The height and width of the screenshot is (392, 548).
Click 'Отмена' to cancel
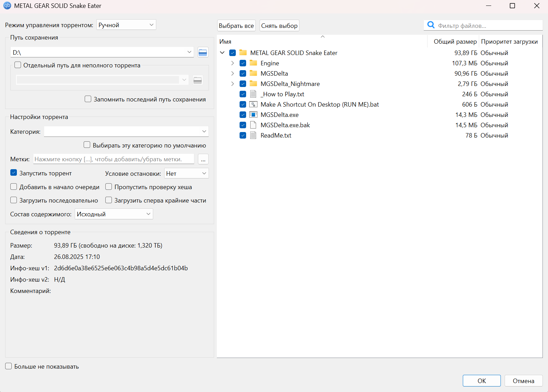pos(524,381)
